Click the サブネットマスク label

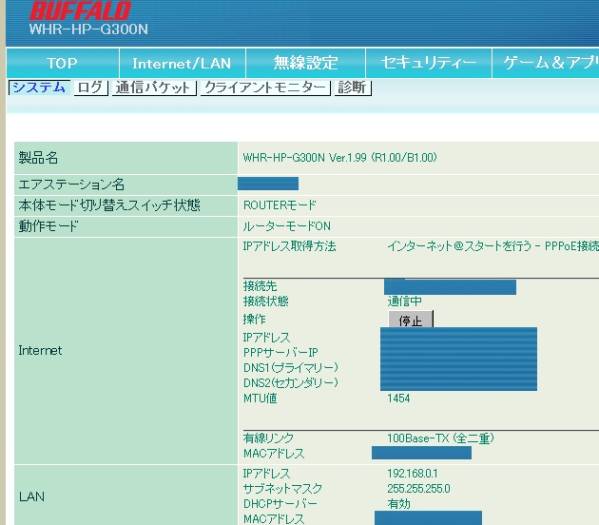(x=282, y=488)
